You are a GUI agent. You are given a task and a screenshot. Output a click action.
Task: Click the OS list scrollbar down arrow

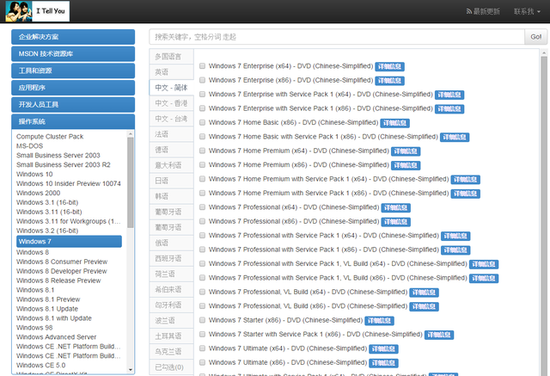click(130, 370)
